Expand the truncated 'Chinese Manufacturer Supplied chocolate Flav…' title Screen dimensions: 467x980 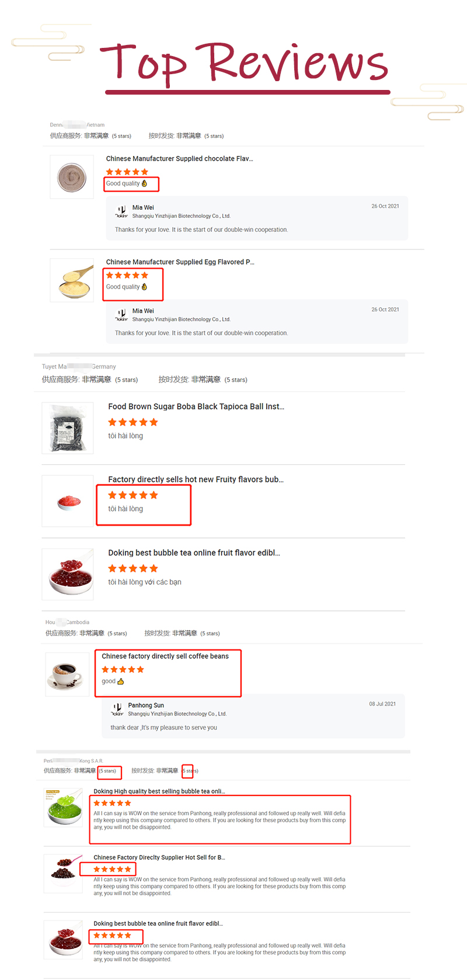[x=177, y=158]
